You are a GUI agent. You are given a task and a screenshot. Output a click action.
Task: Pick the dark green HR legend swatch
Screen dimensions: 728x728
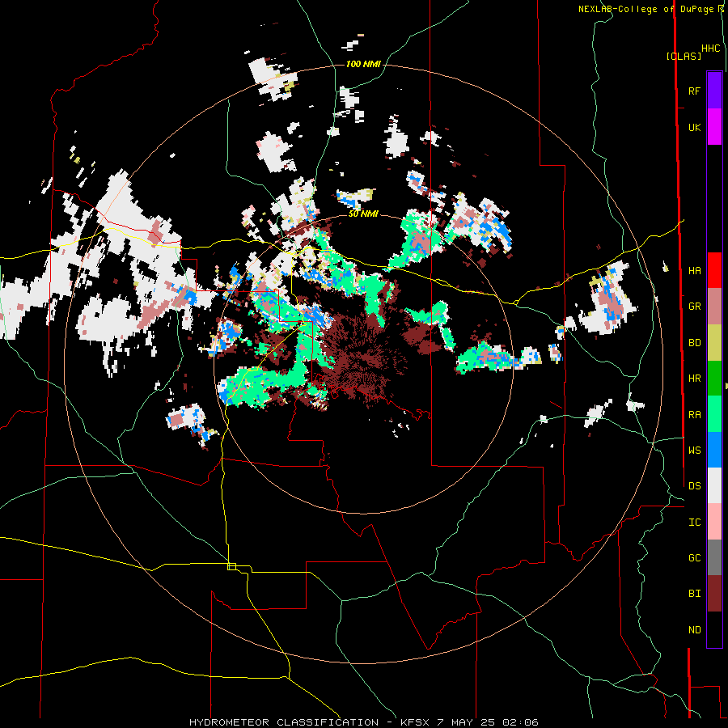pos(714,379)
